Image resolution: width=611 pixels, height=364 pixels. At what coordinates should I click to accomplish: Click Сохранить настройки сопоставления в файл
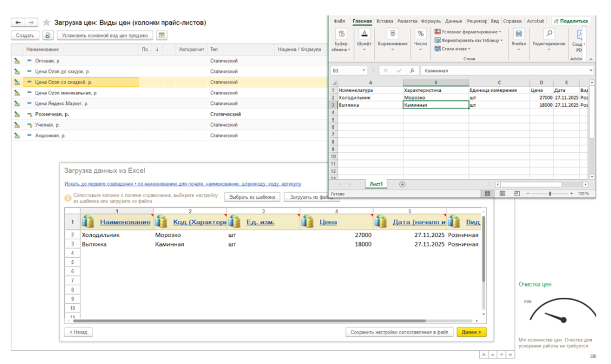pyautogui.click(x=399, y=332)
